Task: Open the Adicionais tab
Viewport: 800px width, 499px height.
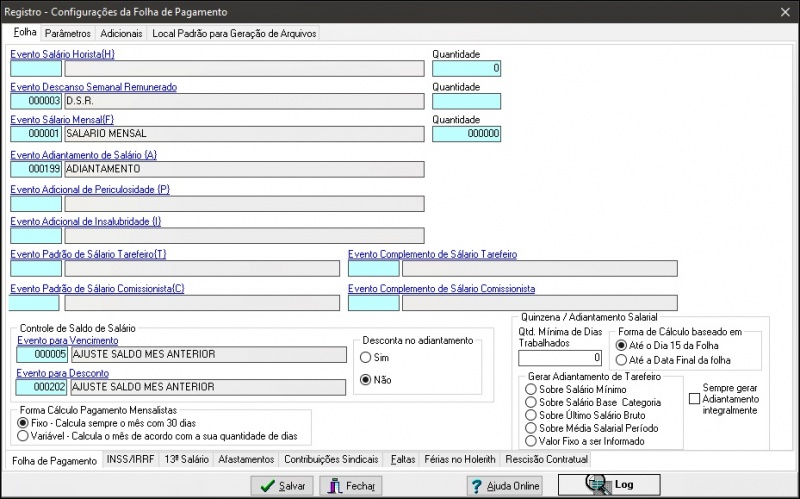Action: coord(121,34)
